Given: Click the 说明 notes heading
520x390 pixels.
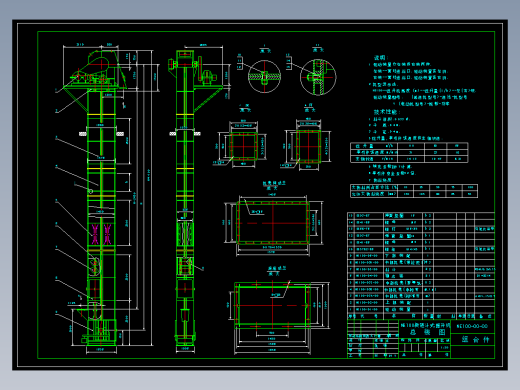Looking at the screenshot, I should tap(380, 57).
